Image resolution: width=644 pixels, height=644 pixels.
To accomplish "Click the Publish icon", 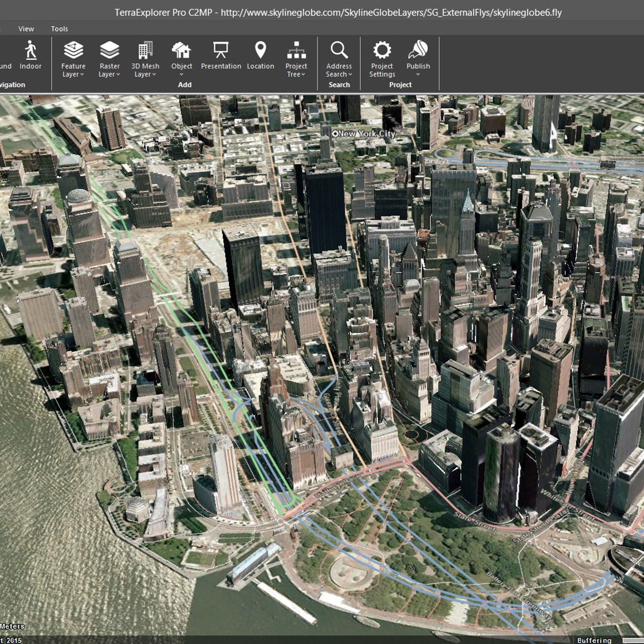I will 418,50.
